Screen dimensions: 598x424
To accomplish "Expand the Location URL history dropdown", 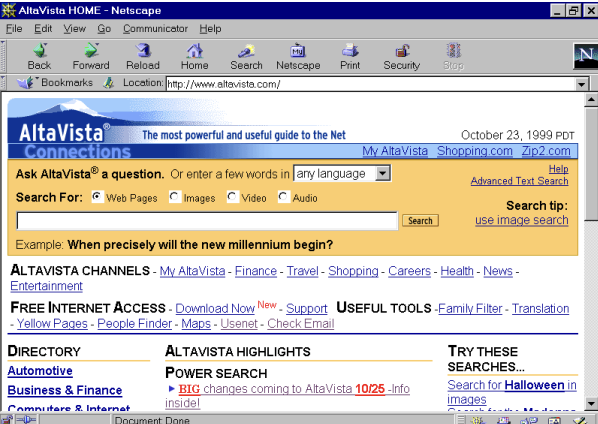I will (x=581, y=84).
